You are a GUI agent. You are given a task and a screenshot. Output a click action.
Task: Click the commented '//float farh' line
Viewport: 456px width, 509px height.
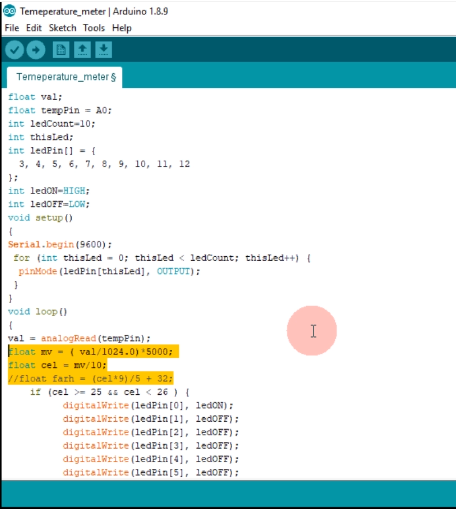click(x=90, y=379)
